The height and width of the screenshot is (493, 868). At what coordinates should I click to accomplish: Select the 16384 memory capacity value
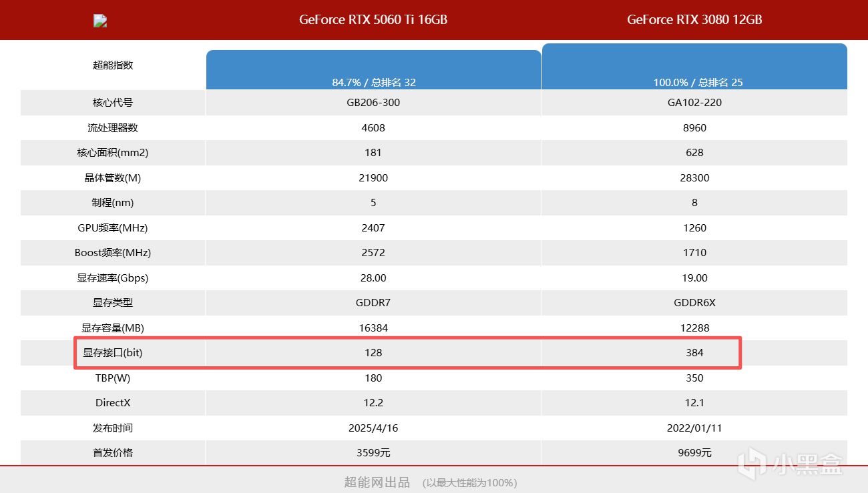(x=373, y=328)
